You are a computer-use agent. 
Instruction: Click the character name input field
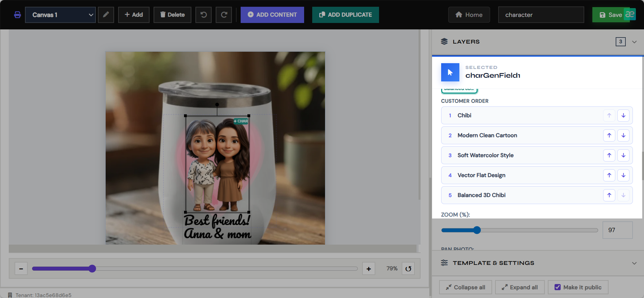coord(541,15)
